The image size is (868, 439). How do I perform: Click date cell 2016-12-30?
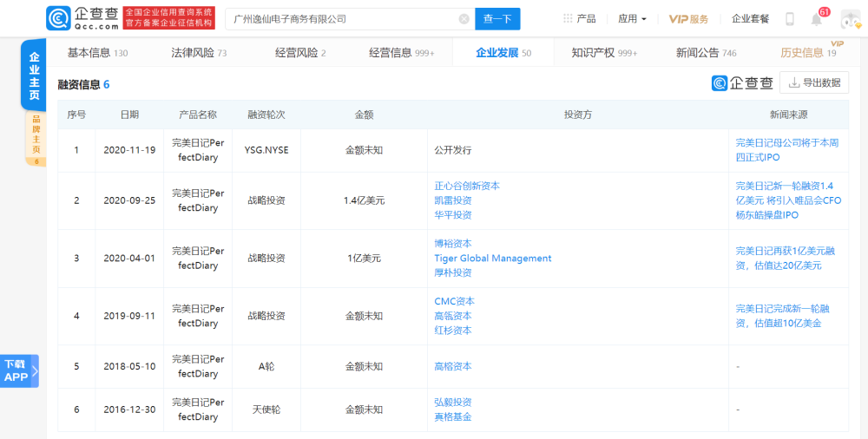pyautogui.click(x=129, y=410)
